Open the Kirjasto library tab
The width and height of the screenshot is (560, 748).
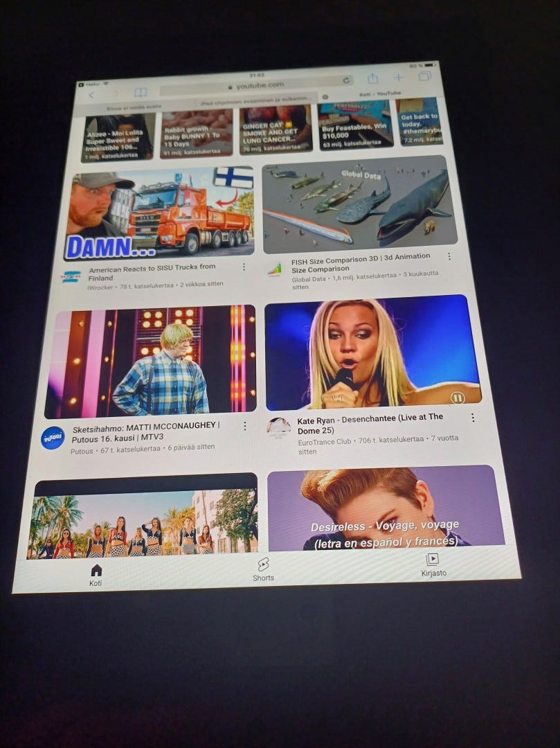point(433,565)
